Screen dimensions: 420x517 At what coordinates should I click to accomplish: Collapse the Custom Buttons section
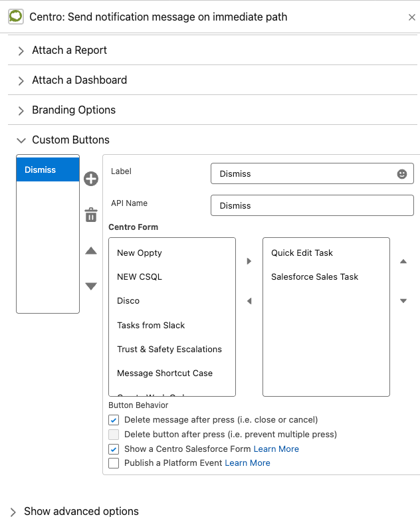click(x=70, y=140)
